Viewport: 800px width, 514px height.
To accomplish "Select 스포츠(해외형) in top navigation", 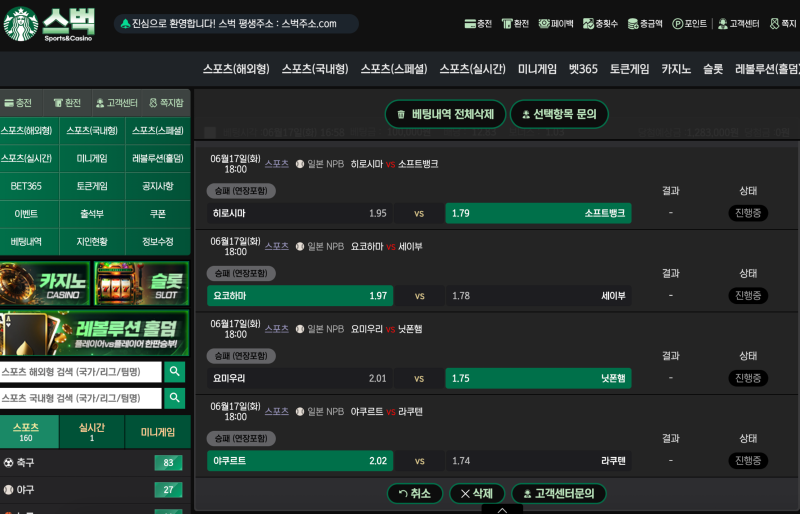I will tap(236, 69).
